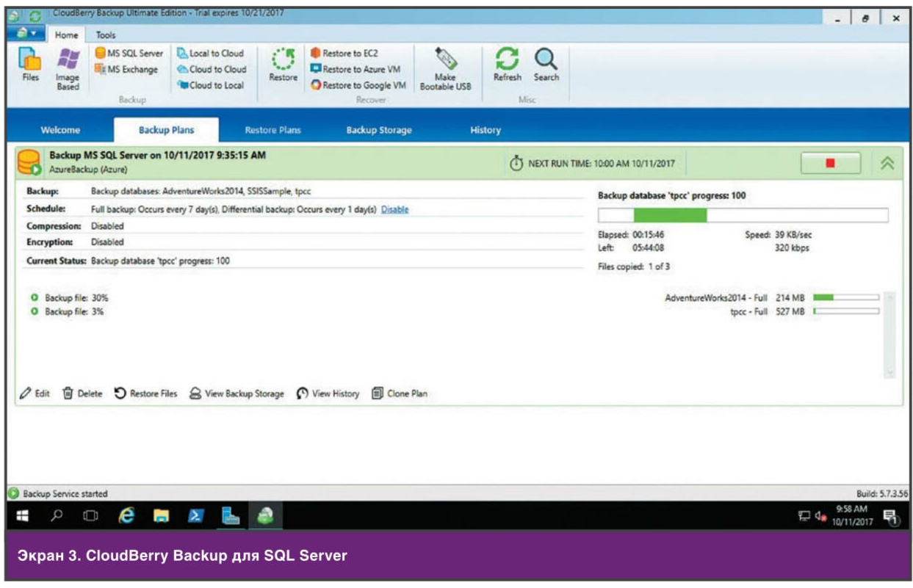Click CloudBerry Backup taskbar icon
This screenshot has height=588, width=913.
point(265,517)
